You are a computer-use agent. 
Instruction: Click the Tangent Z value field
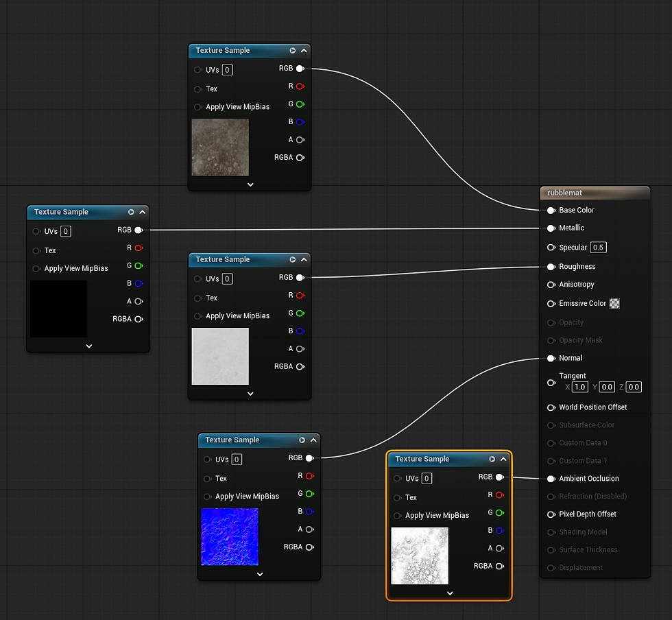(634, 387)
